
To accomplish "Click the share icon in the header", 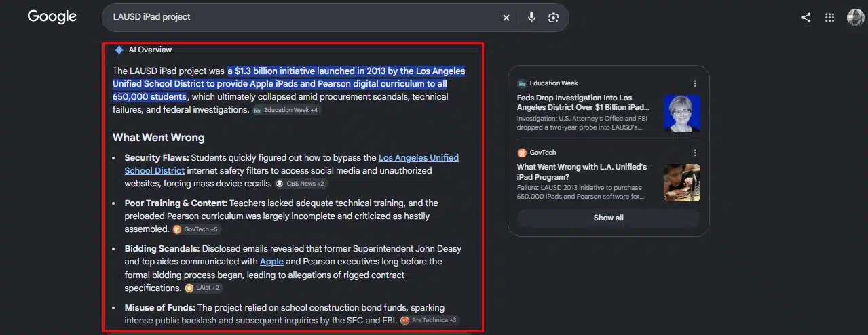I will pos(806,18).
